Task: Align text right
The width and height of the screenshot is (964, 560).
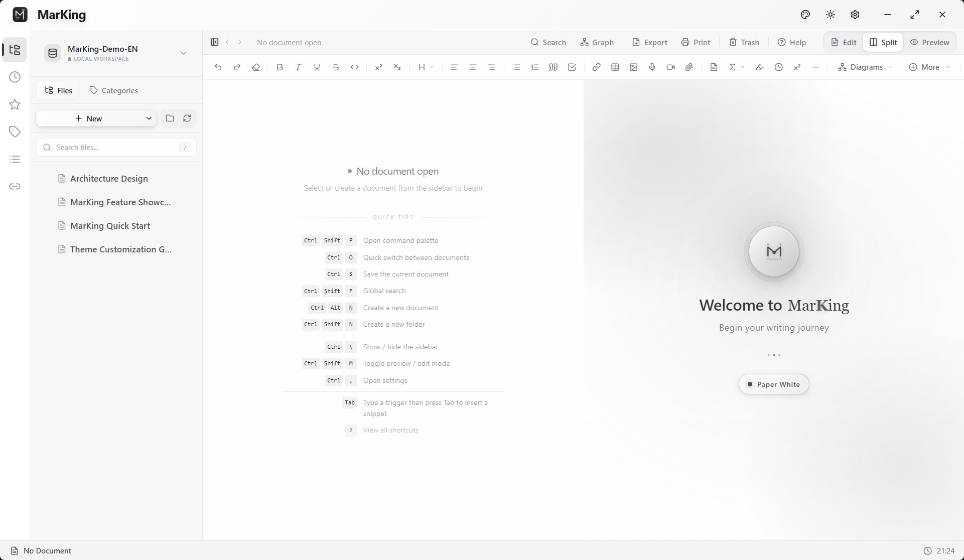Action: click(492, 67)
